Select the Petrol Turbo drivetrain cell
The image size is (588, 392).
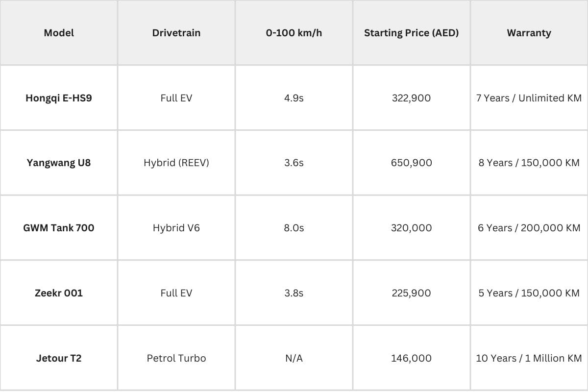(176, 358)
